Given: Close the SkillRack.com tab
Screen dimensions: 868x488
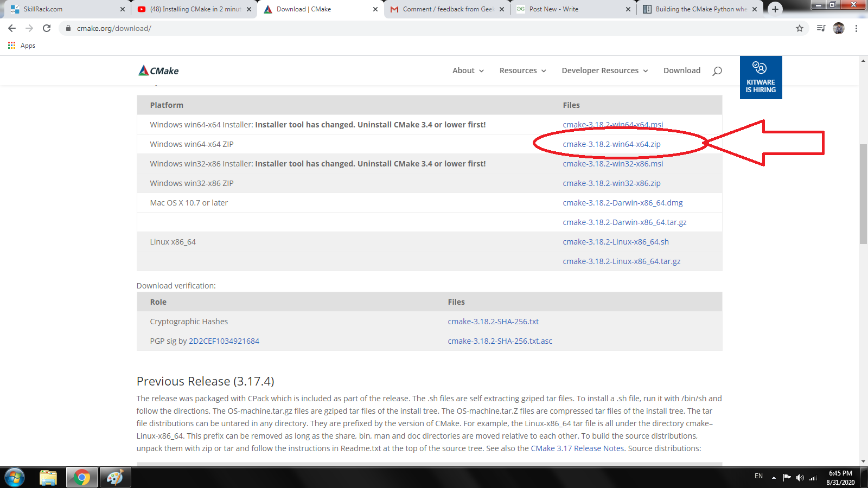Looking at the screenshot, I should pyautogui.click(x=122, y=9).
